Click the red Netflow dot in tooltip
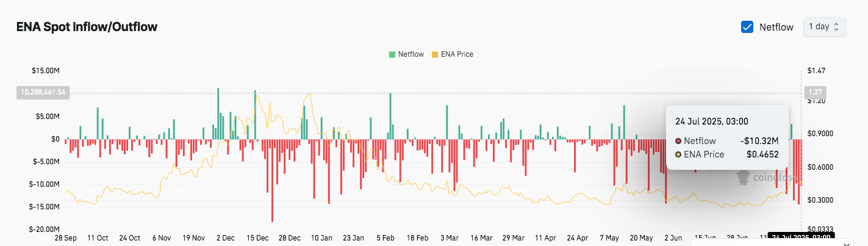Screen dimensions: 868x246 pyautogui.click(x=678, y=141)
